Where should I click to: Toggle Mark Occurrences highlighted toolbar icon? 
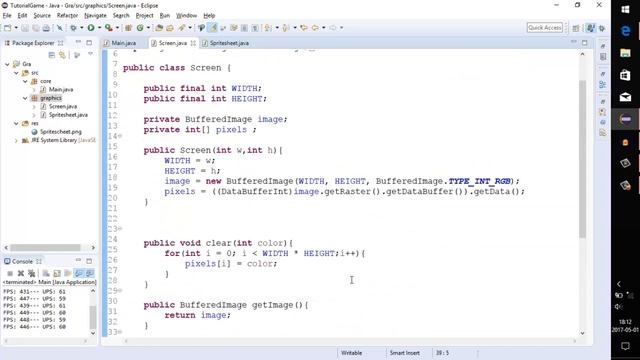coord(212,28)
